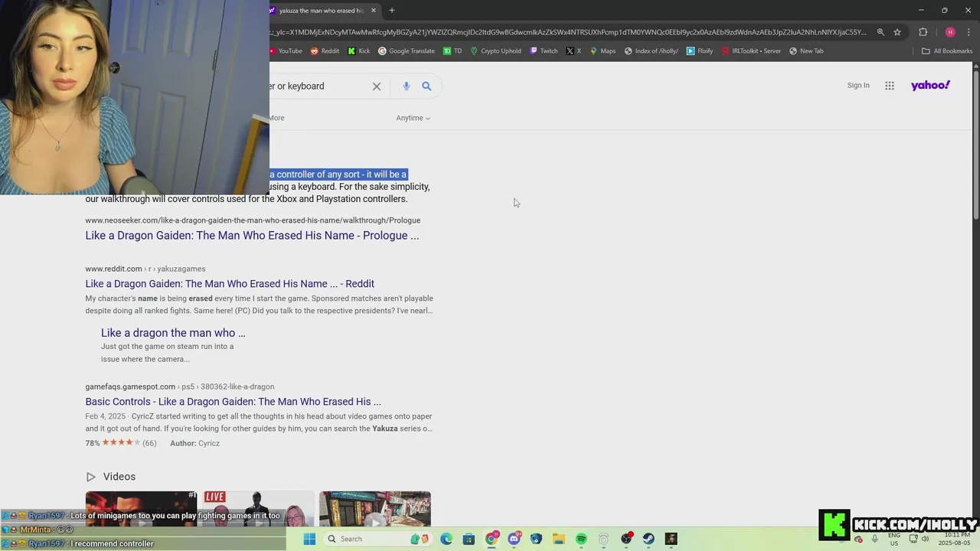The width and height of the screenshot is (980, 551).
Task: Open the Reddit bookmark
Action: (x=325, y=51)
